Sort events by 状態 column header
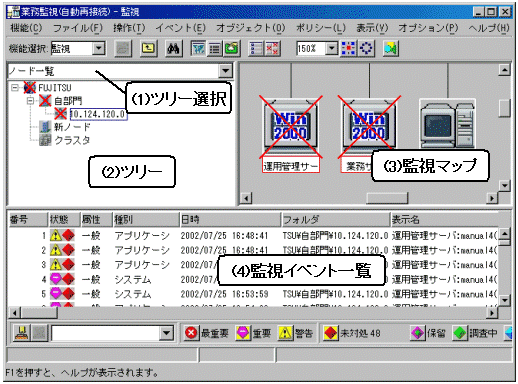The height and width of the screenshot is (384, 518). point(64,219)
